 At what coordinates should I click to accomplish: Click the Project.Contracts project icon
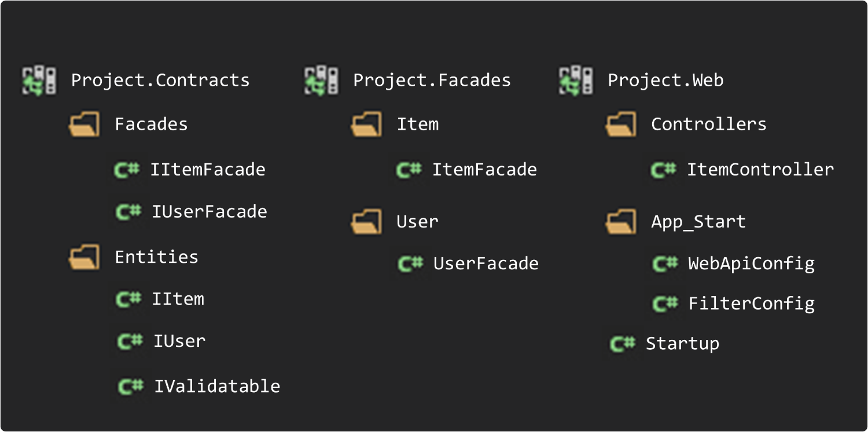39,80
